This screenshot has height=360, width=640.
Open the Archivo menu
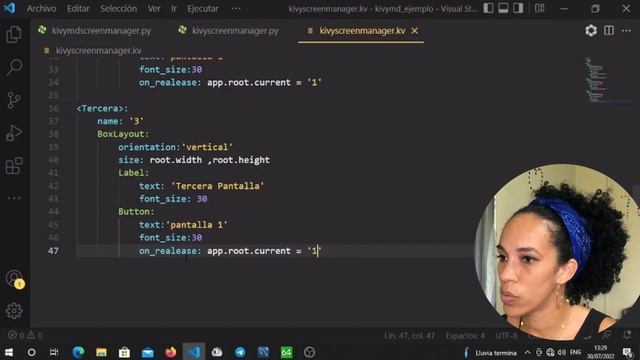click(41, 8)
